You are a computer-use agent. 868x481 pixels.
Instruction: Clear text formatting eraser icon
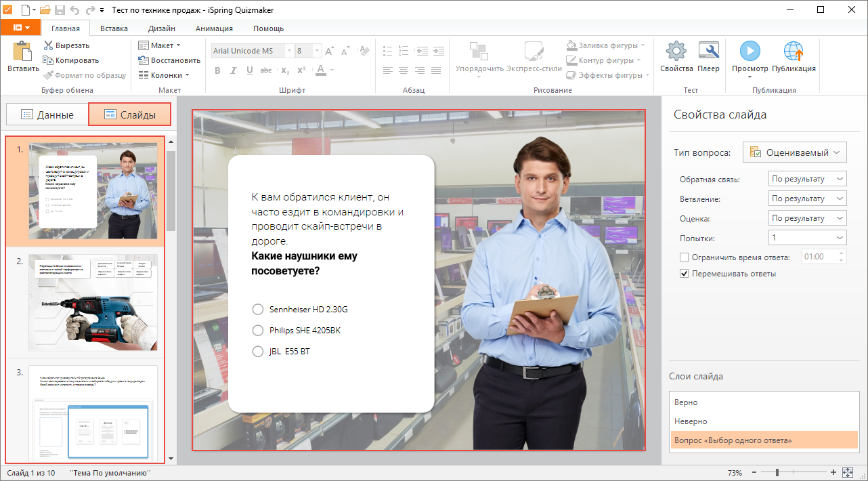click(x=364, y=51)
